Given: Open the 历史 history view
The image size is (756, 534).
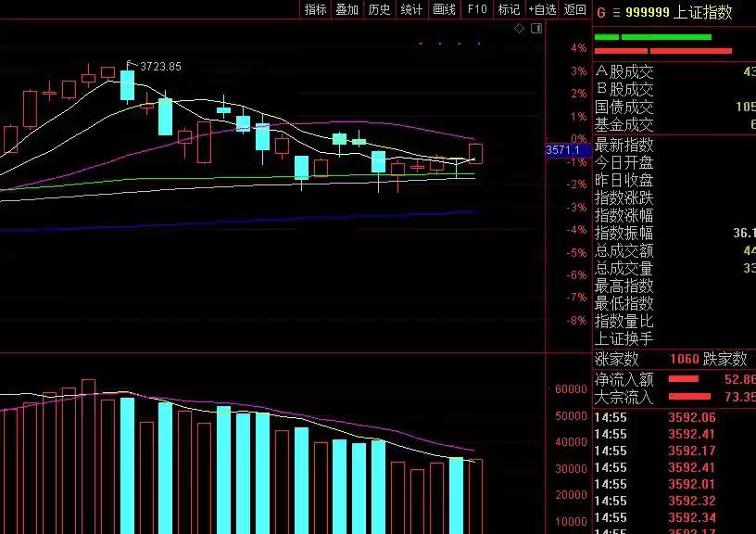Looking at the screenshot, I should click(x=380, y=9).
